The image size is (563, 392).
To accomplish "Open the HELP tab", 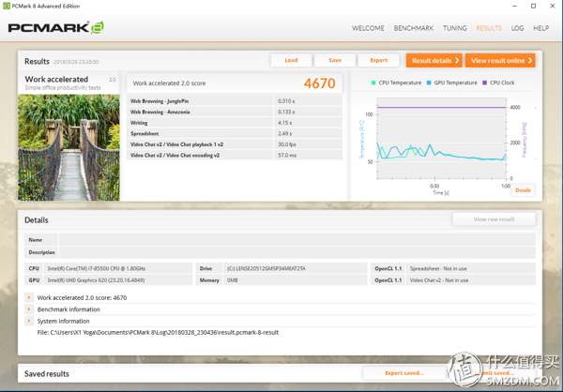I will (x=540, y=28).
